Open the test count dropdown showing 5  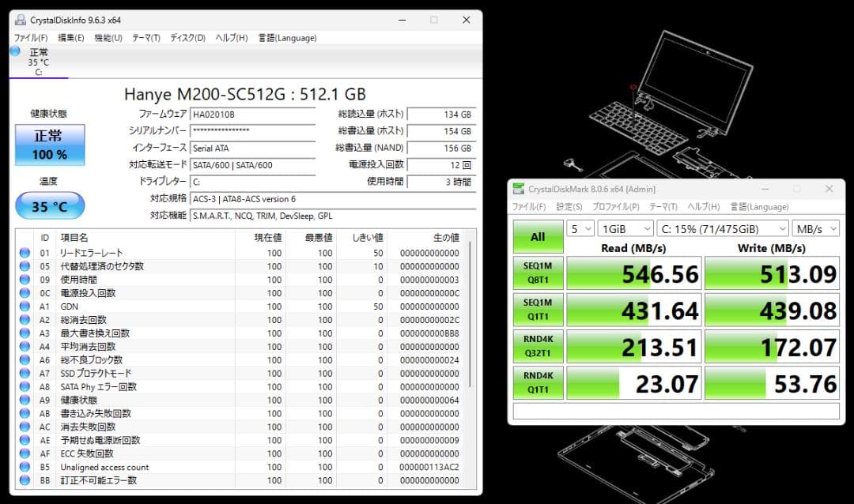pos(580,228)
